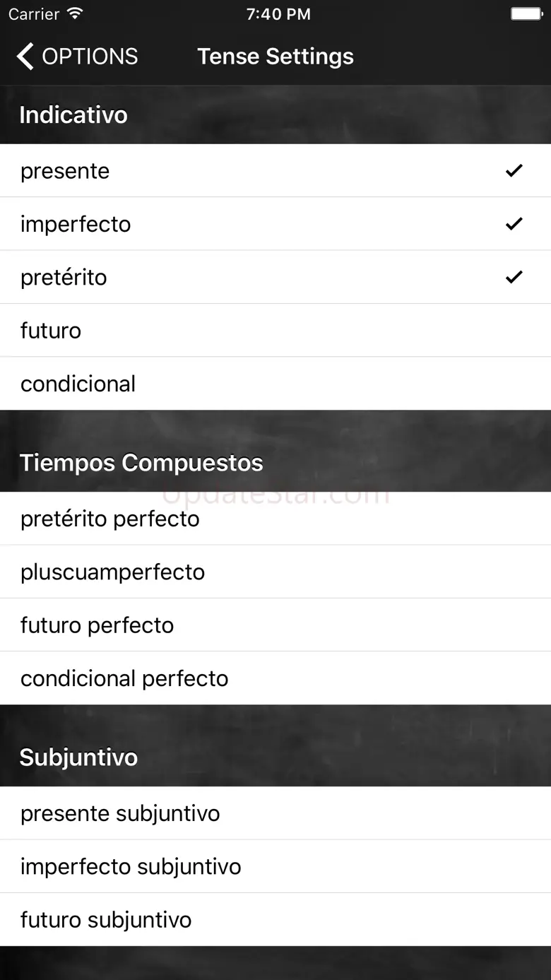Enable condicional perfecto tense
Screen dimensions: 551x980
coord(275,678)
